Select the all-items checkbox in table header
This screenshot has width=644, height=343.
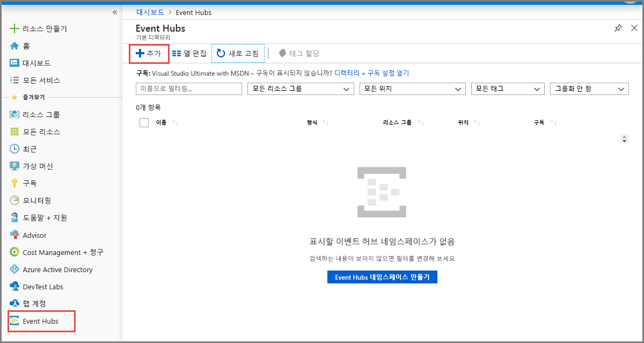point(144,122)
